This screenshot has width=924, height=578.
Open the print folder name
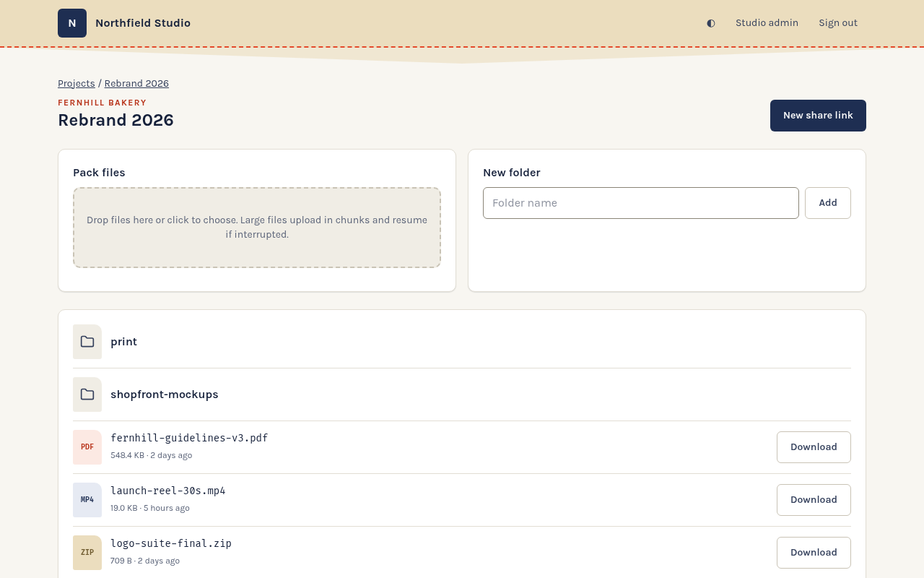click(x=123, y=342)
